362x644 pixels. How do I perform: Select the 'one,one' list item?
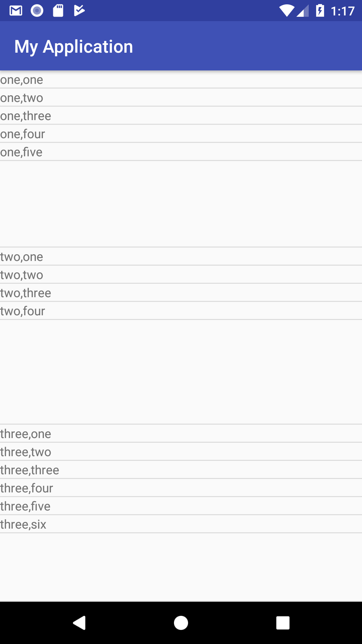click(x=181, y=79)
